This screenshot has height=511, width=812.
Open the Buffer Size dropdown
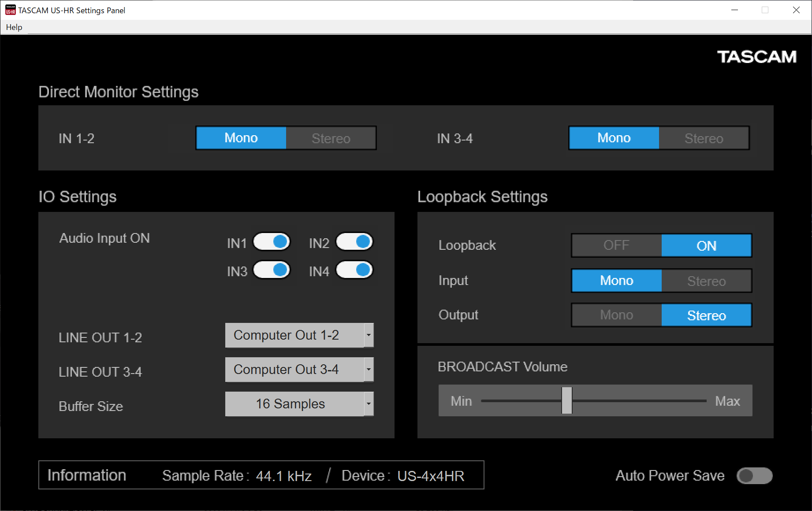299,404
